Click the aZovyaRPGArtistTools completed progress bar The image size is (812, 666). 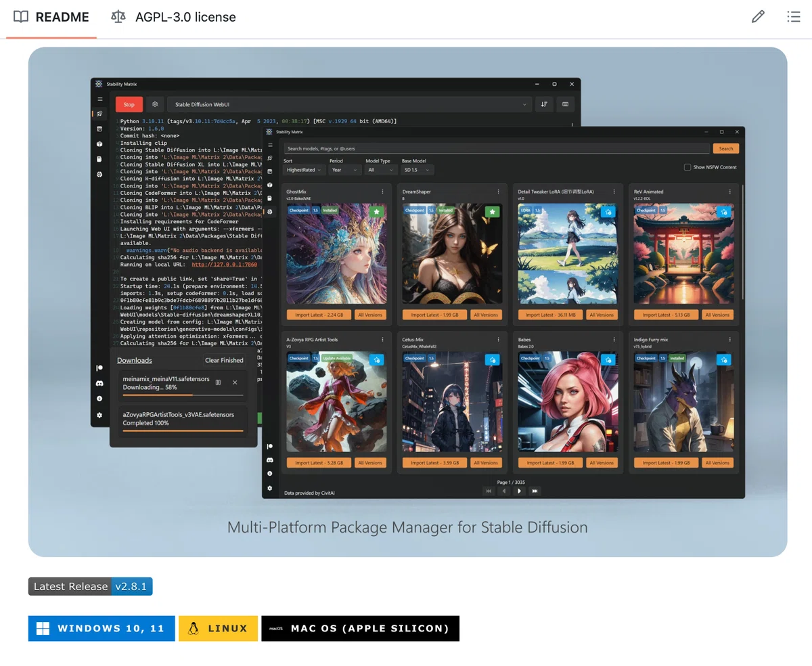click(x=183, y=430)
